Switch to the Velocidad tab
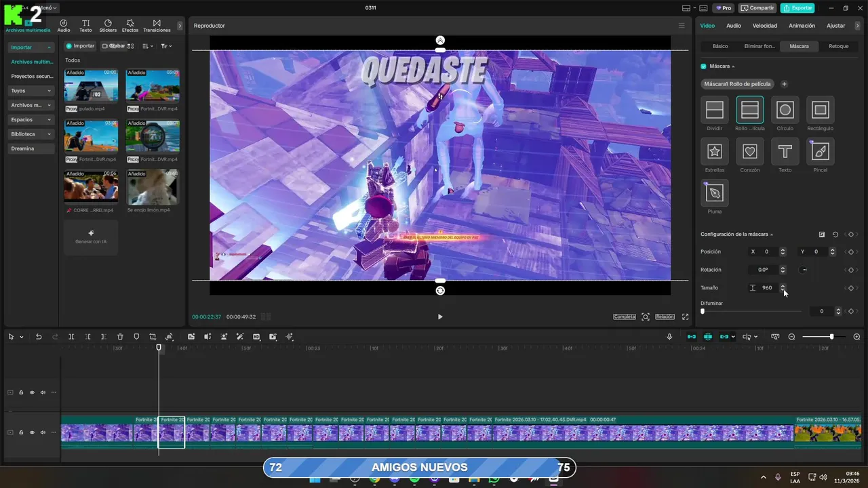The height and width of the screenshot is (488, 868). tap(765, 26)
